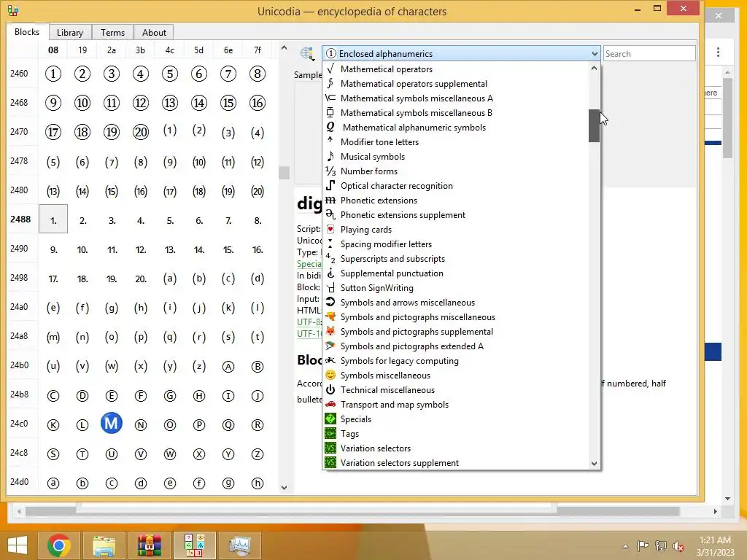Choose Modifier tone letters block

point(456,142)
